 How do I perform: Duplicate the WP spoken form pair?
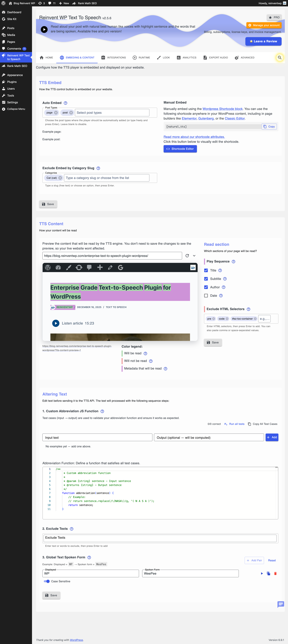pyautogui.click(x=268, y=573)
